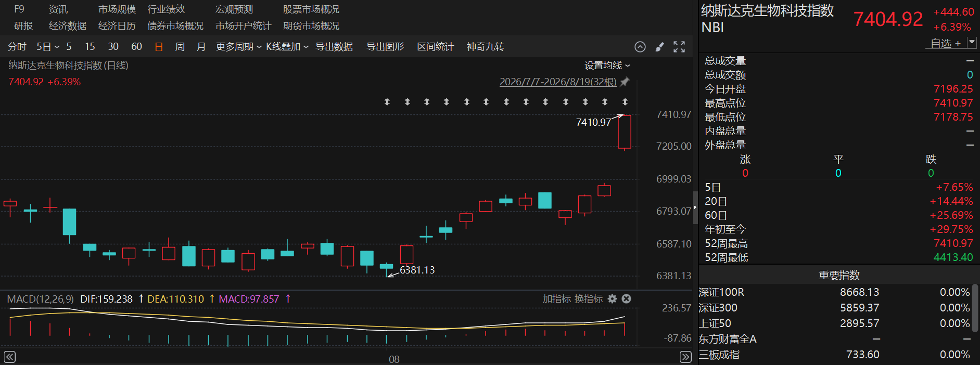This screenshot has height=365, width=980.
Task: Open 资讯 news menu
Action: point(58,9)
